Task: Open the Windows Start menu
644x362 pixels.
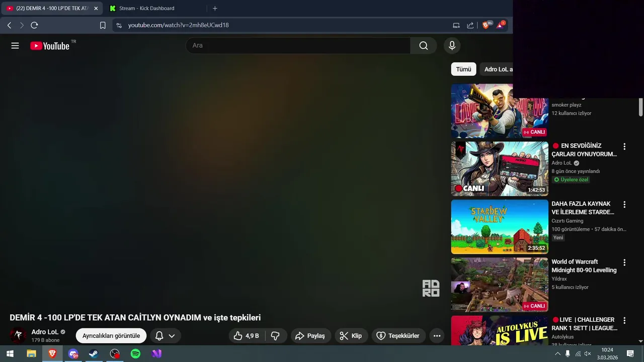Action: pyautogui.click(x=10, y=353)
